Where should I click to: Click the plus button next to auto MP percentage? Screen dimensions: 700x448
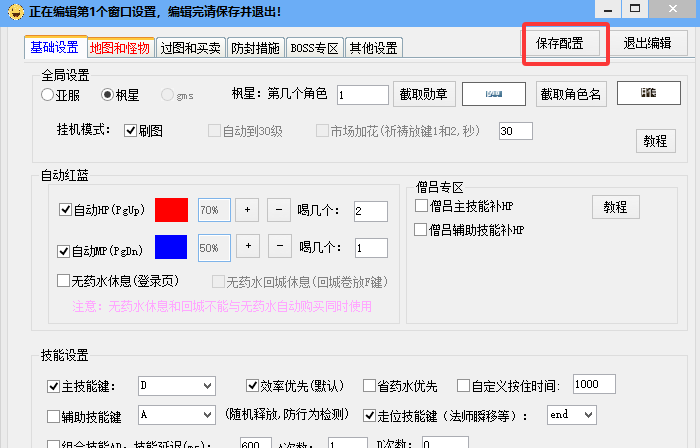pos(248,246)
